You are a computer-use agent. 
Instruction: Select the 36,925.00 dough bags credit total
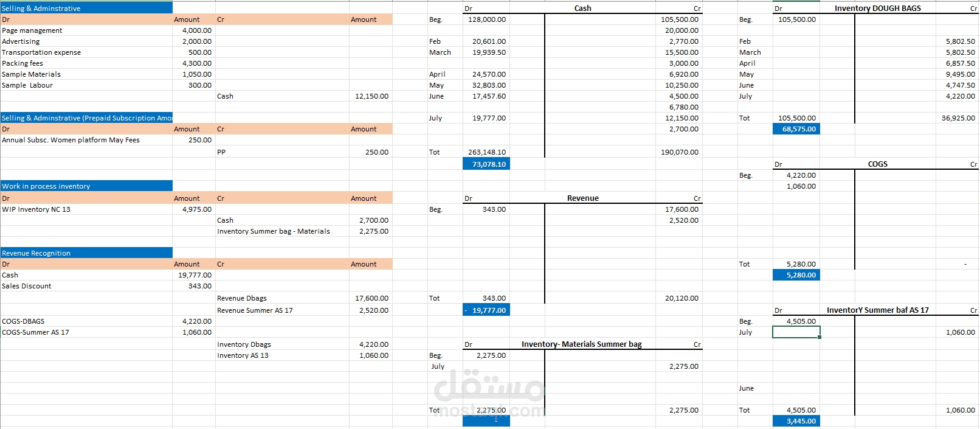[957, 118]
